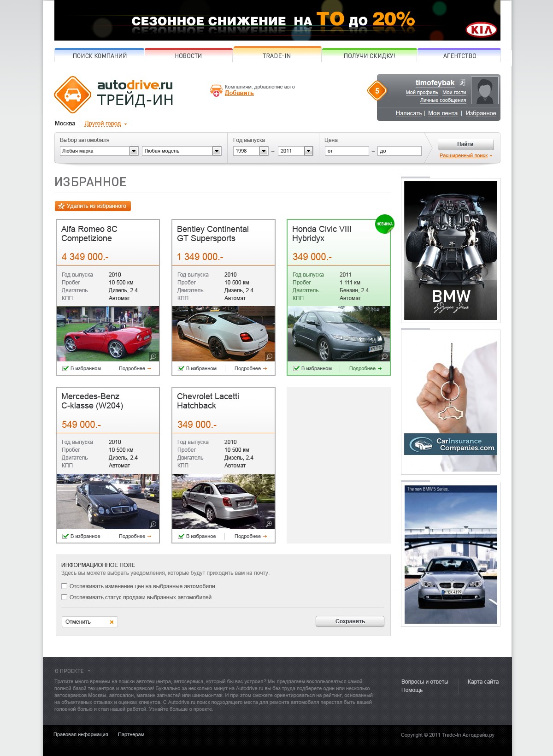553x756 pixels.
Task: Click the price to (до) input field
Action: tap(399, 151)
